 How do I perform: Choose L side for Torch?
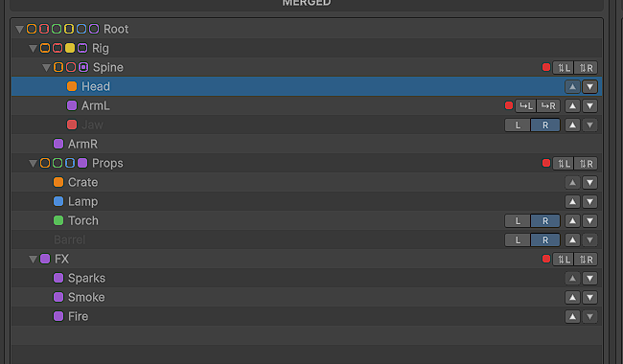click(518, 220)
